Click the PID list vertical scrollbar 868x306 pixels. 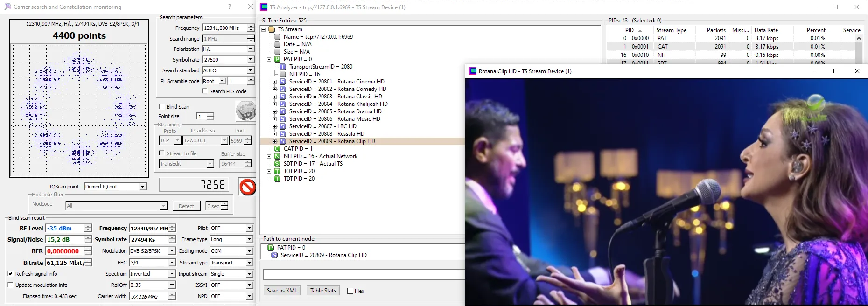(x=858, y=51)
